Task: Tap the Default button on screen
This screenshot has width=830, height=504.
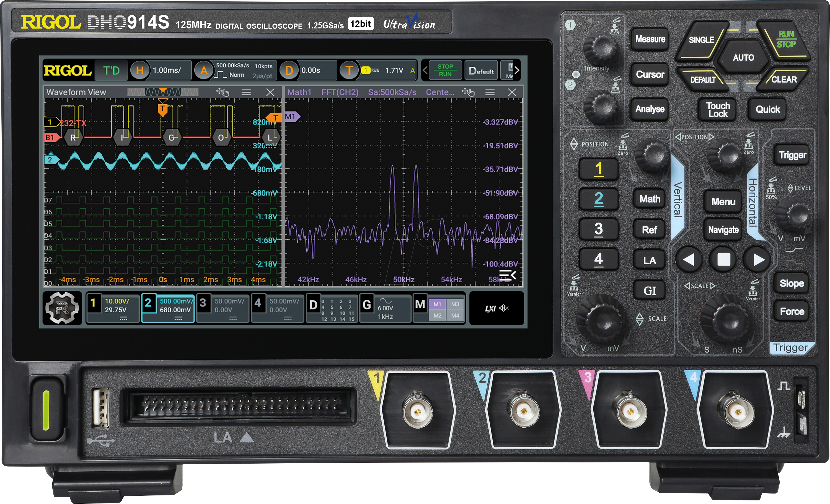Action: point(481,70)
